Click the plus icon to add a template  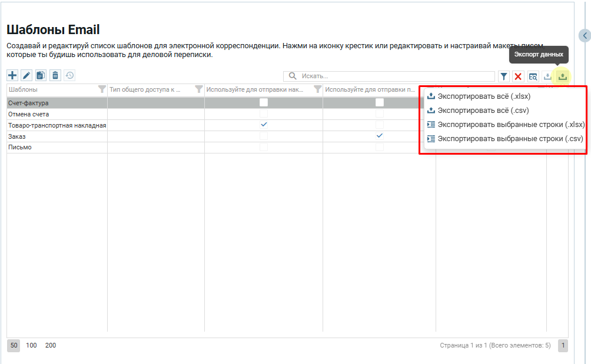tap(12, 75)
